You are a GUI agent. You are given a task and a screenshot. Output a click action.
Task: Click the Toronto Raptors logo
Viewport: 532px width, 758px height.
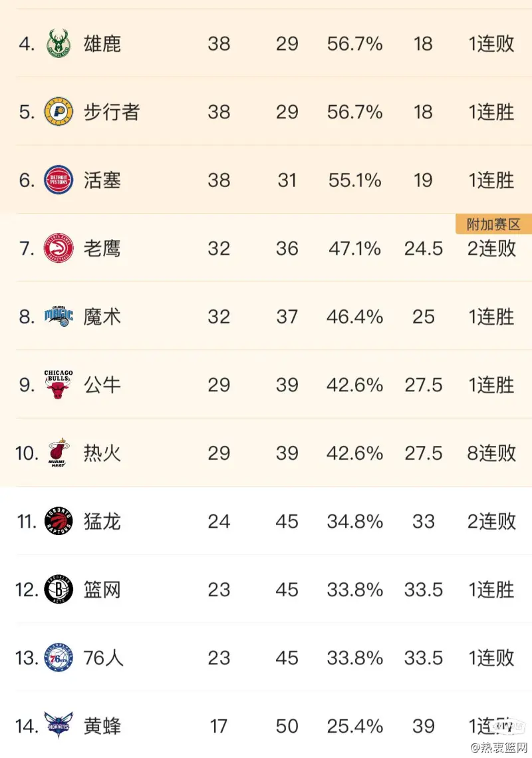pyautogui.click(x=59, y=521)
